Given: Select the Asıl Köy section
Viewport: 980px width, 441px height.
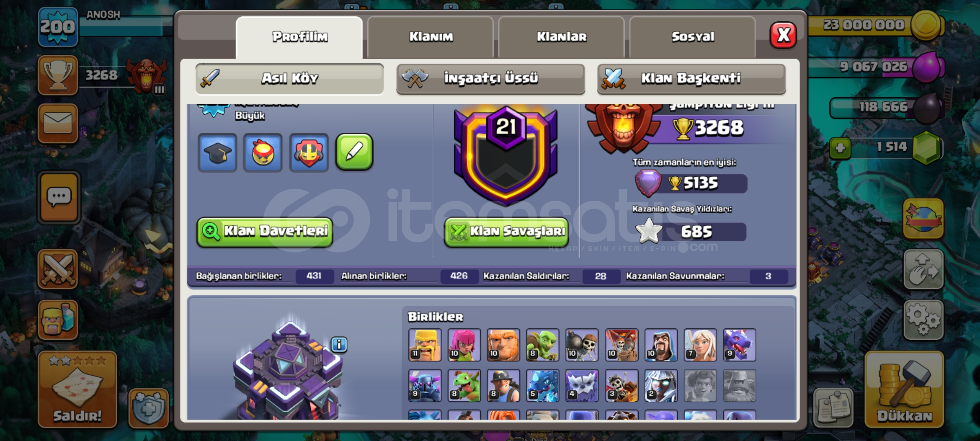Looking at the screenshot, I should [290, 78].
